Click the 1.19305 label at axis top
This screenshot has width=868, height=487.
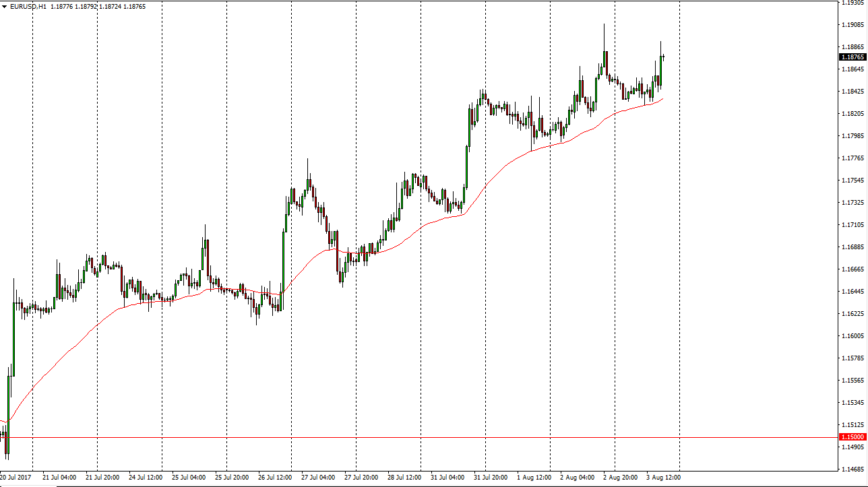click(853, 3)
